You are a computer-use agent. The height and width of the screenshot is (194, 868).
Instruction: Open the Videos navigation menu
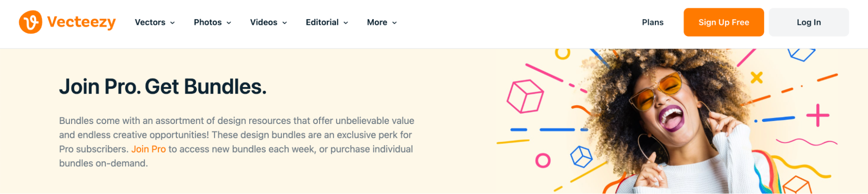(264, 22)
